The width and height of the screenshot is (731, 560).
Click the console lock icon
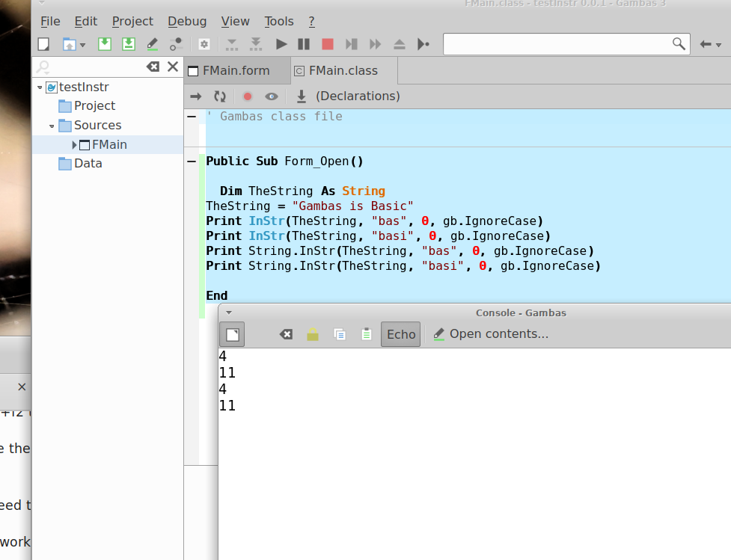313,334
